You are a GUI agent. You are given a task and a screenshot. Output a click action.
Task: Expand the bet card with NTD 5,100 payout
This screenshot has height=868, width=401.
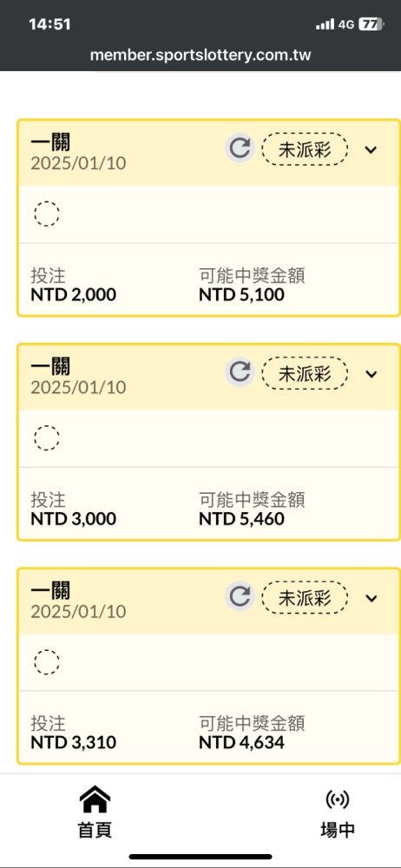371,149
